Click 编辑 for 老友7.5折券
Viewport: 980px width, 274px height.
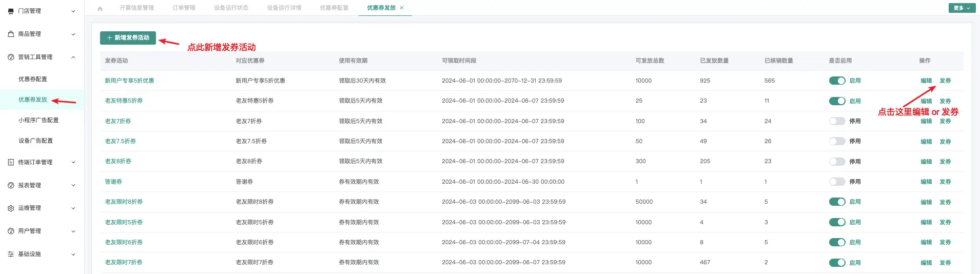point(926,142)
